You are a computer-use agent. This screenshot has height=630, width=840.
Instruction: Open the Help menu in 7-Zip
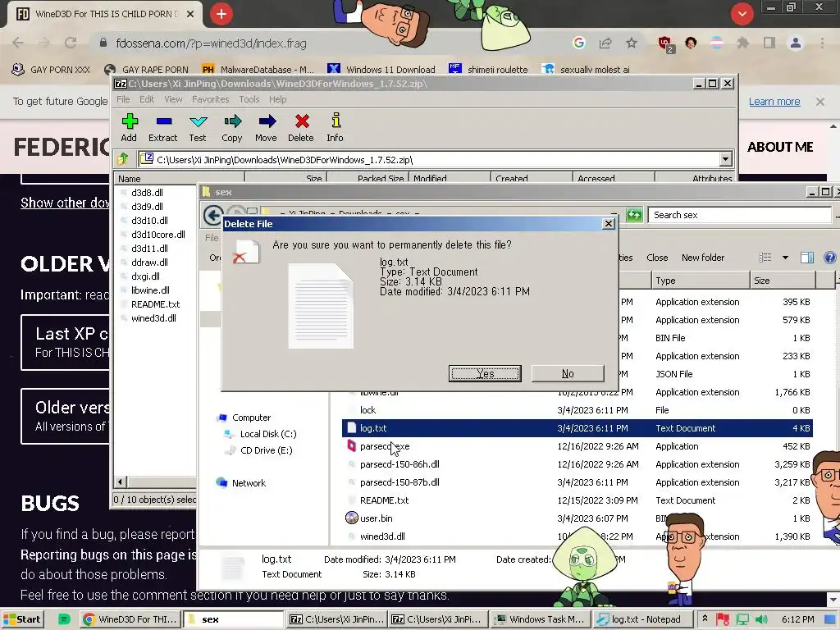277,99
